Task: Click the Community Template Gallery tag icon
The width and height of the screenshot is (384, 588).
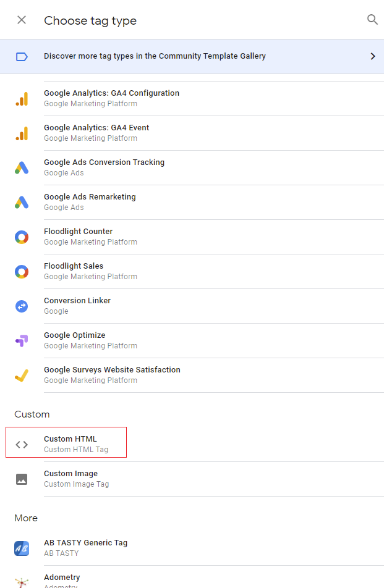Action: [22, 57]
